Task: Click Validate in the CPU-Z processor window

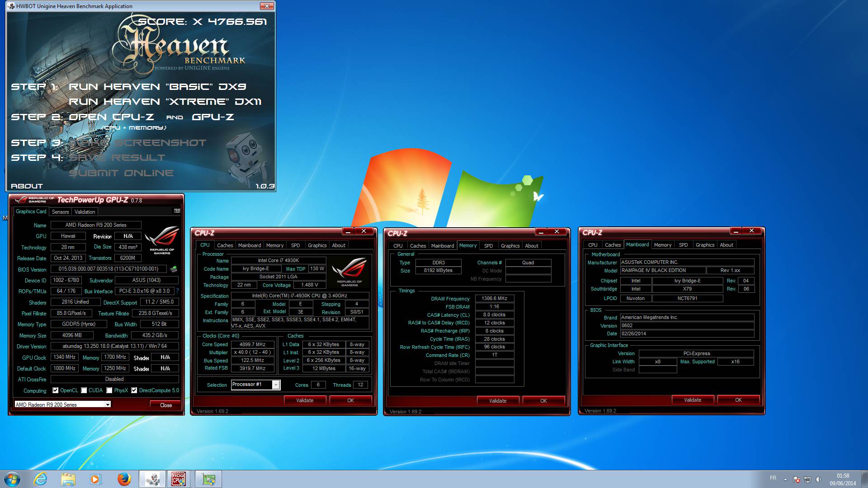Action: click(x=305, y=400)
